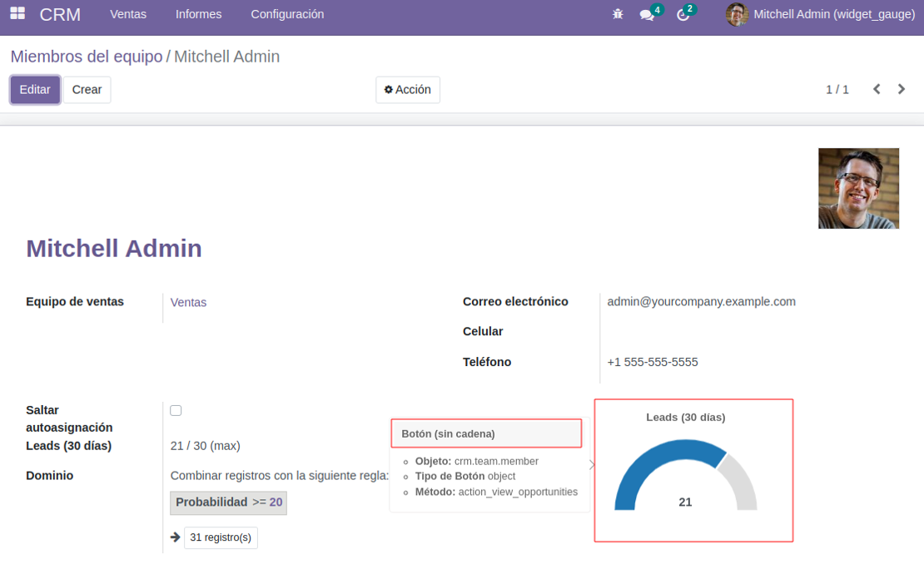Click the Equipo de ventas label

tap(75, 301)
